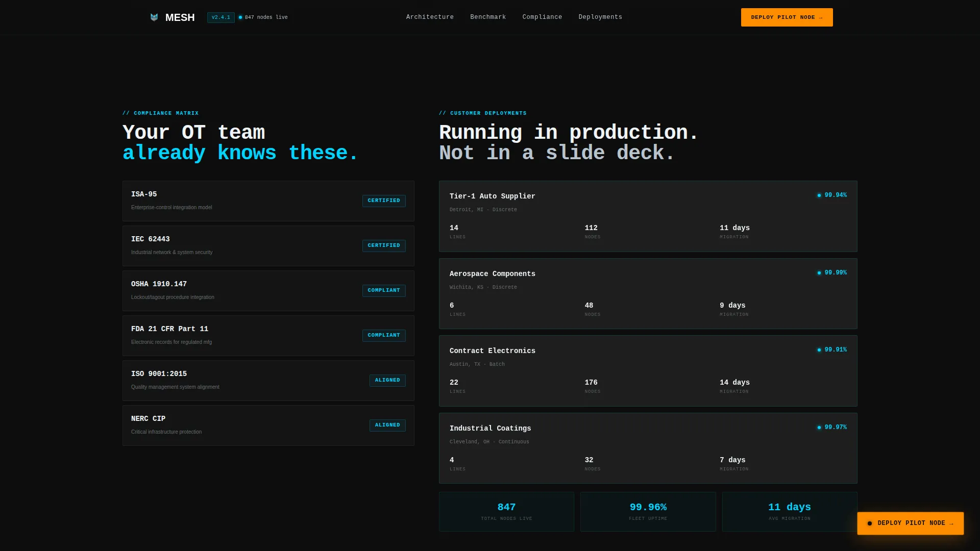The height and width of the screenshot is (551, 980).
Task: Click the dot icon in the floating Deploy button
Action: coord(870,523)
